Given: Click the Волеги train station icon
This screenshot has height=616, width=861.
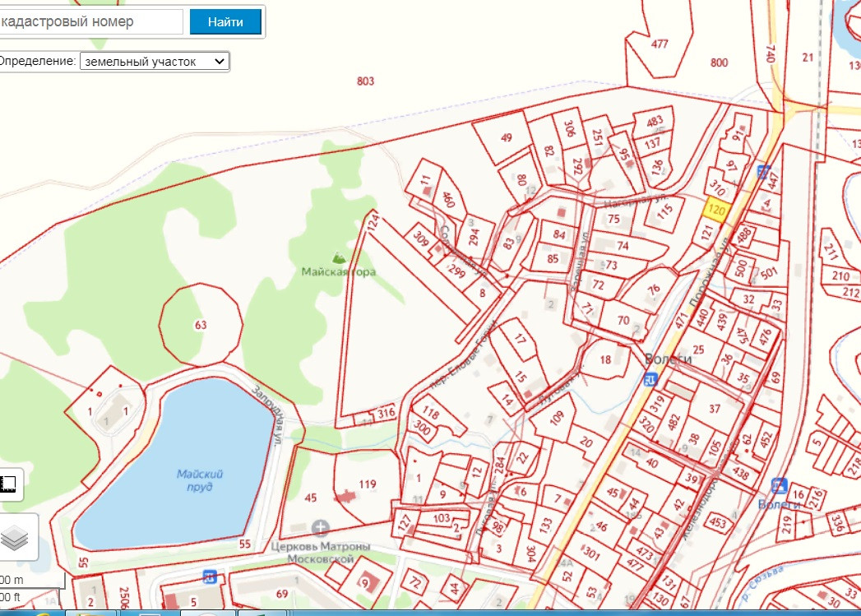Looking at the screenshot, I should tap(779, 485).
